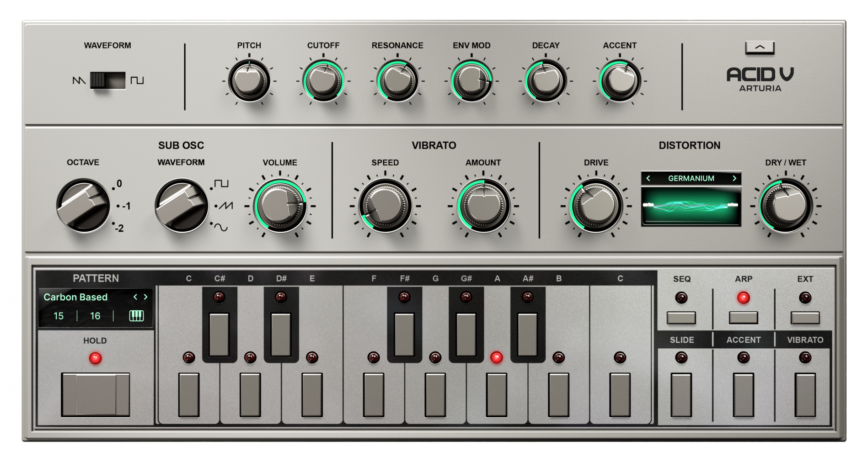Click the Acid V Arturia logo

click(x=760, y=80)
